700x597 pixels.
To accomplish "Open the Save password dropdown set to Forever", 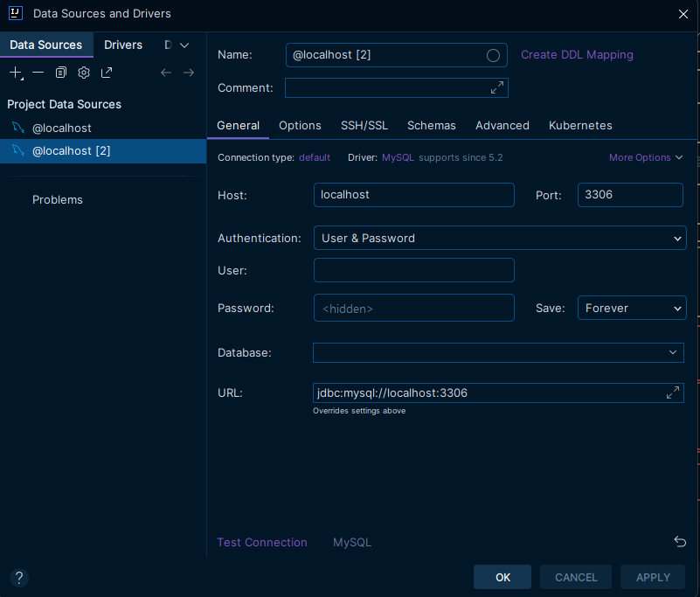I will tap(632, 308).
